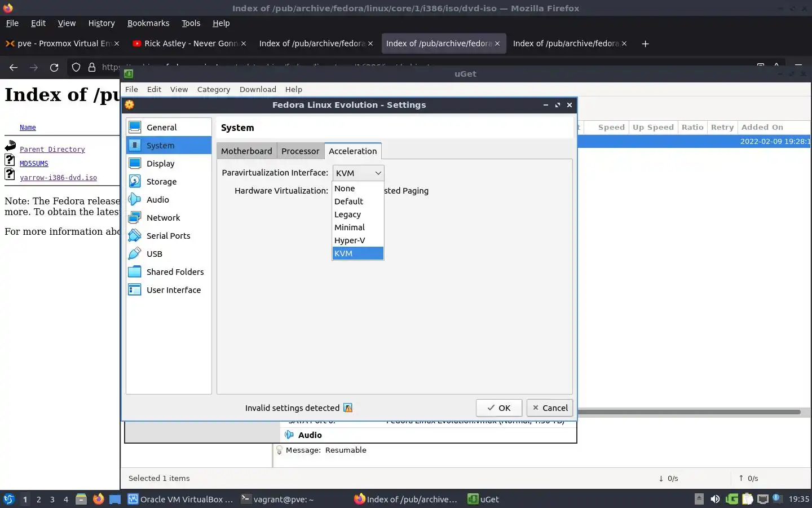Screen dimensions: 812x508
Task: Launch Firefox from the taskbar launcher
Action: click(99, 499)
